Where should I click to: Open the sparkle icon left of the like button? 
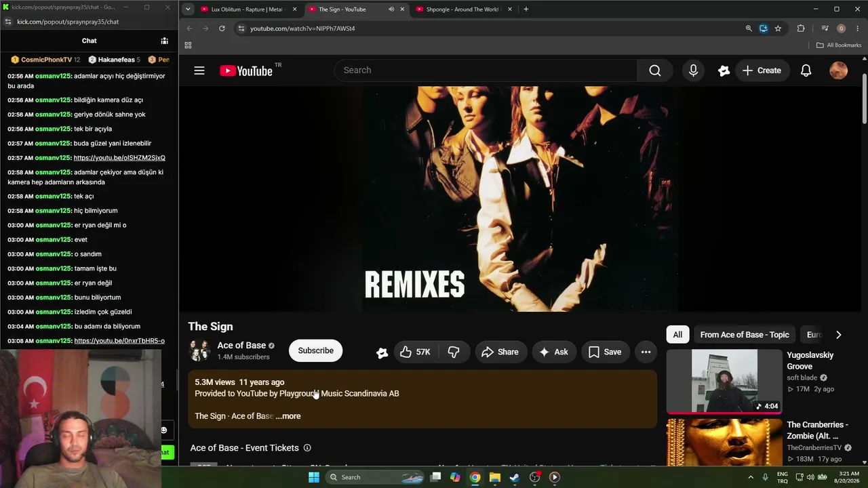coord(382,352)
